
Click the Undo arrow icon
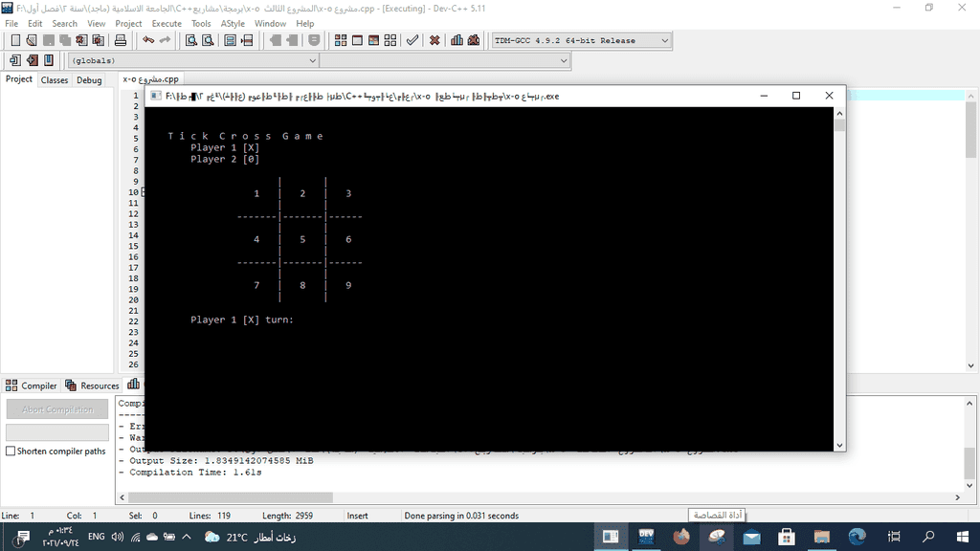pos(148,40)
